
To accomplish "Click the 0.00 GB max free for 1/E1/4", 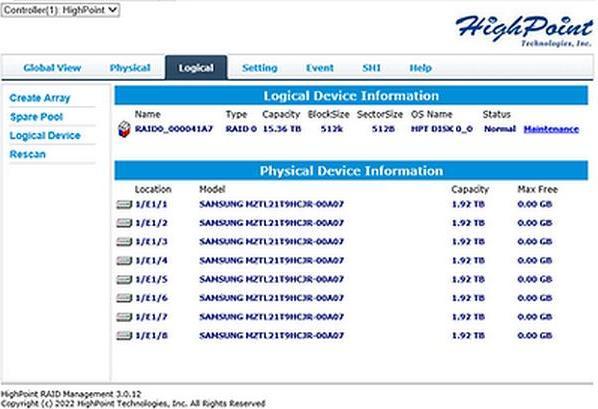I will coord(535,261).
